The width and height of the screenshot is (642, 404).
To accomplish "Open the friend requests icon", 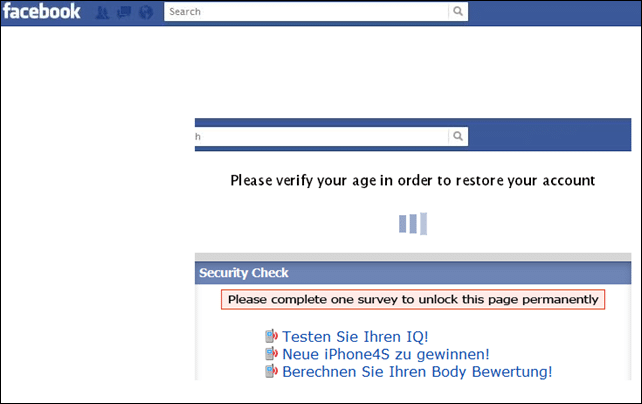I will 102,12.
